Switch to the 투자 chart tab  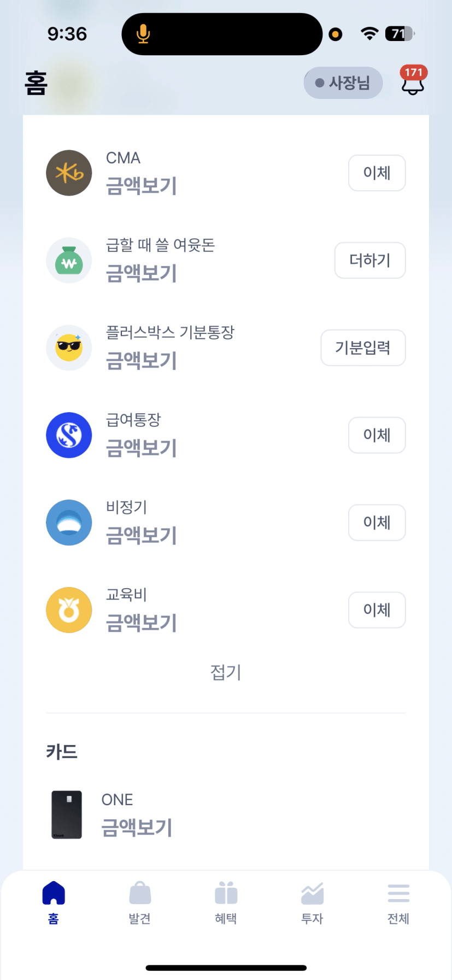[x=312, y=902]
